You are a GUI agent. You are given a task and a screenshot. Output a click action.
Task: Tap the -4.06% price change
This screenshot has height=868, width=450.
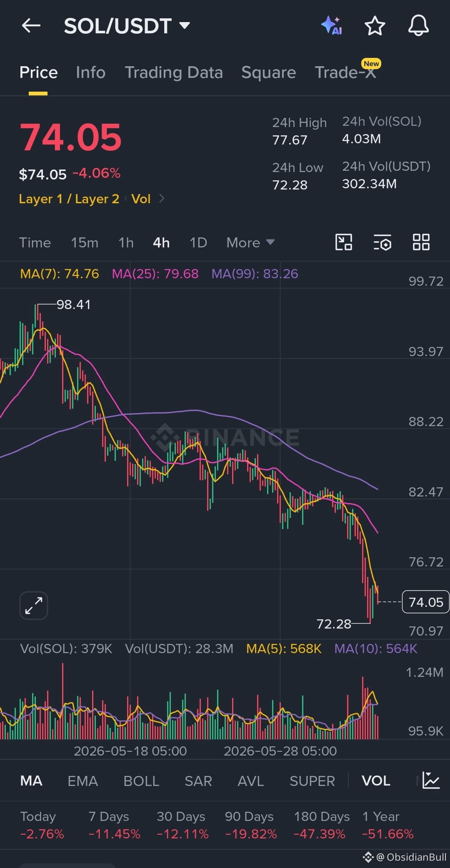(97, 173)
